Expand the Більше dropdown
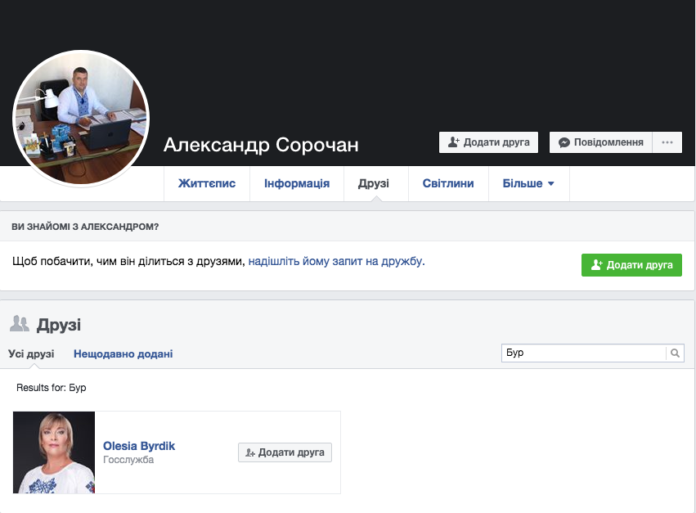696x513 pixels. (x=528, y=183)
